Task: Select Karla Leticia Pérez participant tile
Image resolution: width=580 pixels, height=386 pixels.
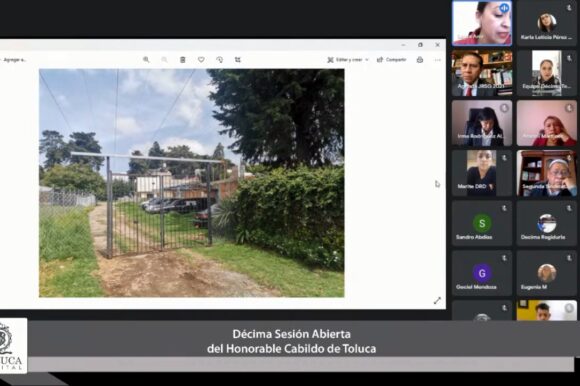Action: [x=547, y=23]
